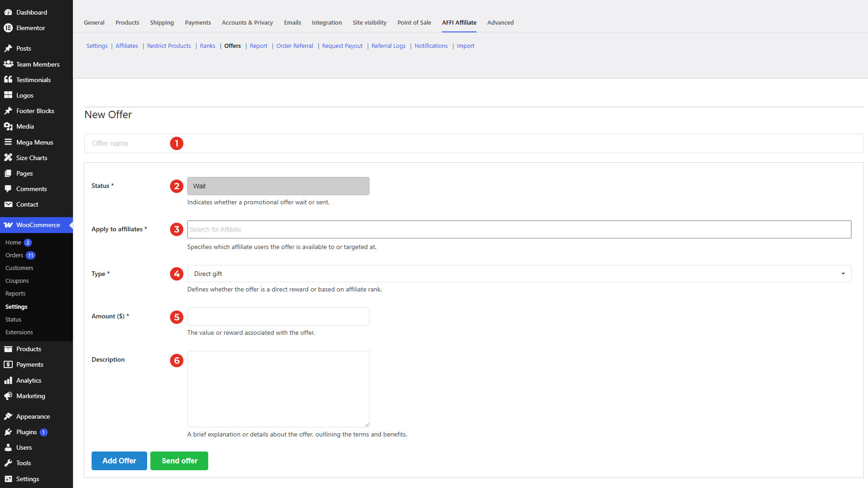This screenshot has height=488, width=868.
Task: Open WooCommerce Coupons submenu item
Action: 17,280
